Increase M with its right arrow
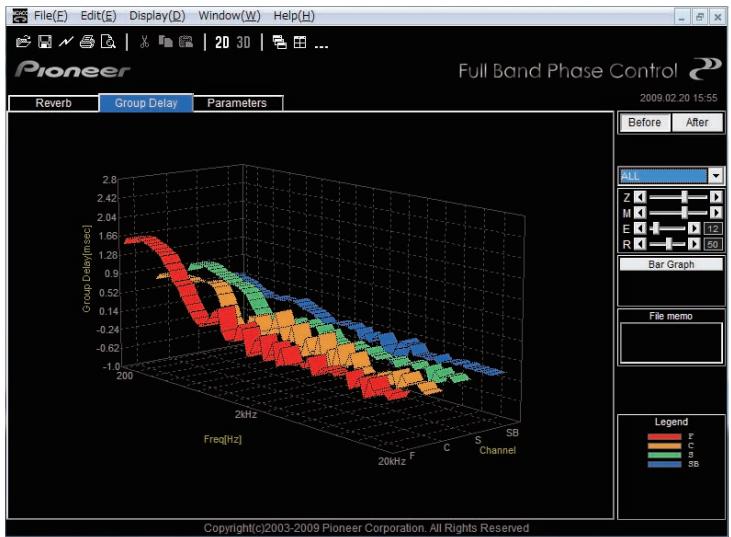The height and width of the screenshot is (537, 731). (716, 213)
